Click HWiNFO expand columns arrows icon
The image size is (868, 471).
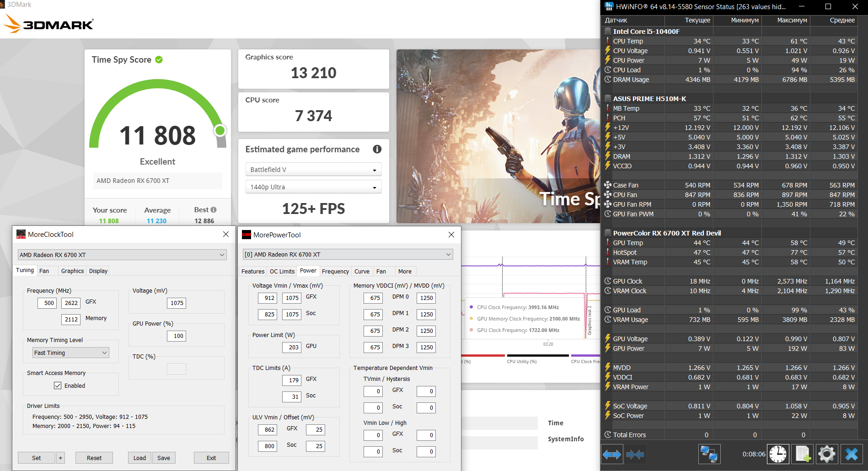click(x=612, y=454)
